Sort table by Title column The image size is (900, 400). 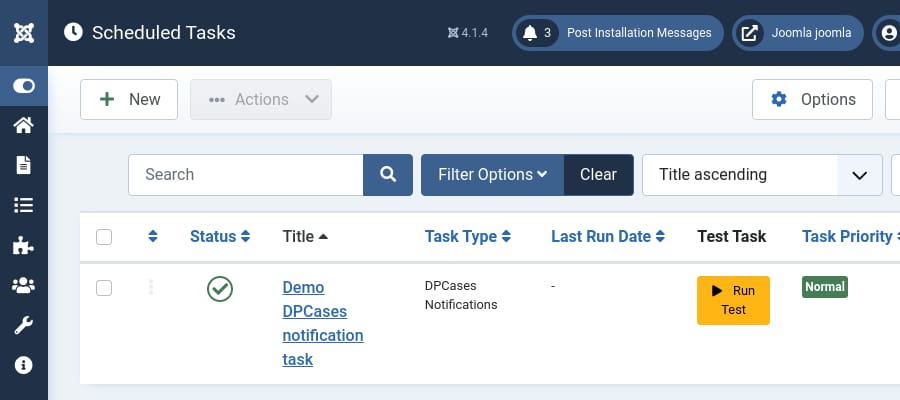coord(305,236)
